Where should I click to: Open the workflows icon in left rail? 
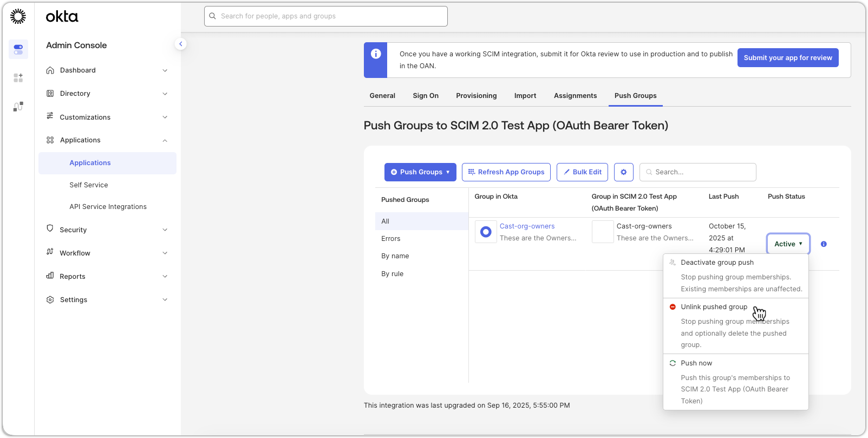18,107
